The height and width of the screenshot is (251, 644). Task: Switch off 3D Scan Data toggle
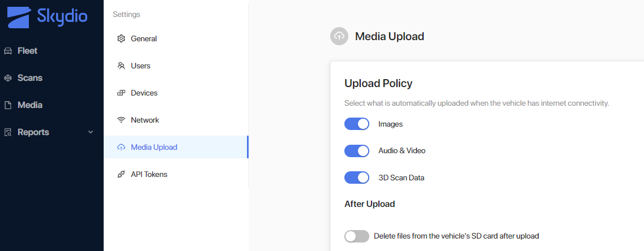click(x=357, y=178)
